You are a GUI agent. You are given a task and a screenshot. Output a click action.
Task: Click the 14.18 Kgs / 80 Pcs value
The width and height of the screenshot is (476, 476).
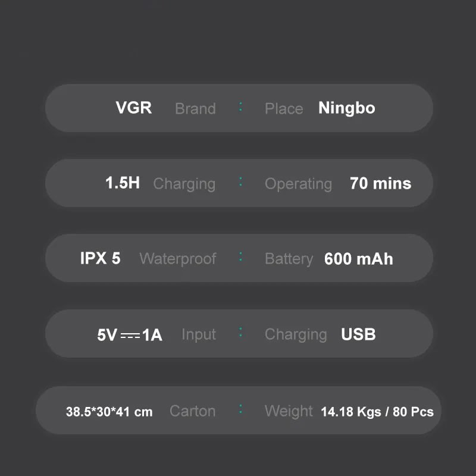pos(377,412)
